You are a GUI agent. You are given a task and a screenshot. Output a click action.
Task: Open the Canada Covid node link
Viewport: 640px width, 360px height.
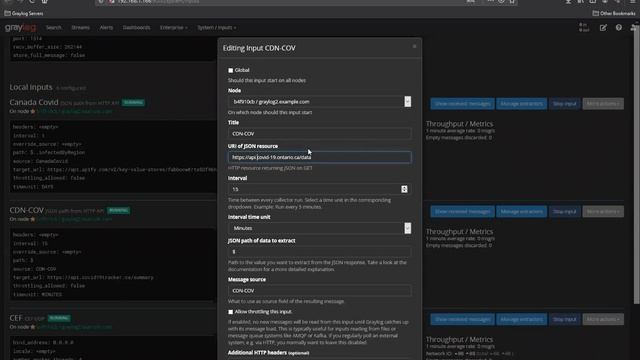coord(74,111)
